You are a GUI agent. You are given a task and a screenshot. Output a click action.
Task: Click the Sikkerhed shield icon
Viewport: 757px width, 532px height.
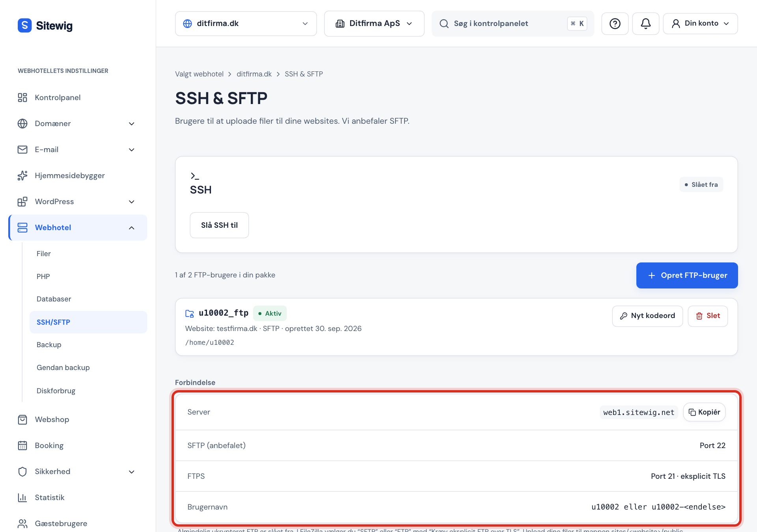tap(22, 472)
